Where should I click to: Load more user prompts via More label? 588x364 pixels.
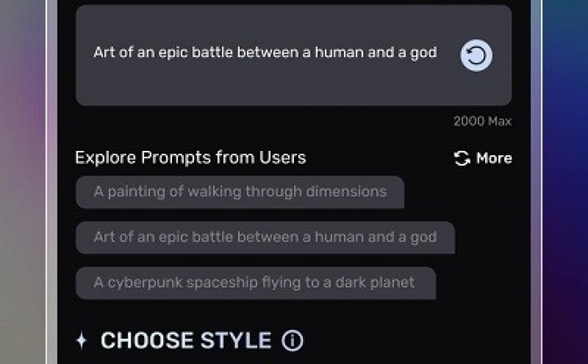pyautogui.click(x=494, y=158)
